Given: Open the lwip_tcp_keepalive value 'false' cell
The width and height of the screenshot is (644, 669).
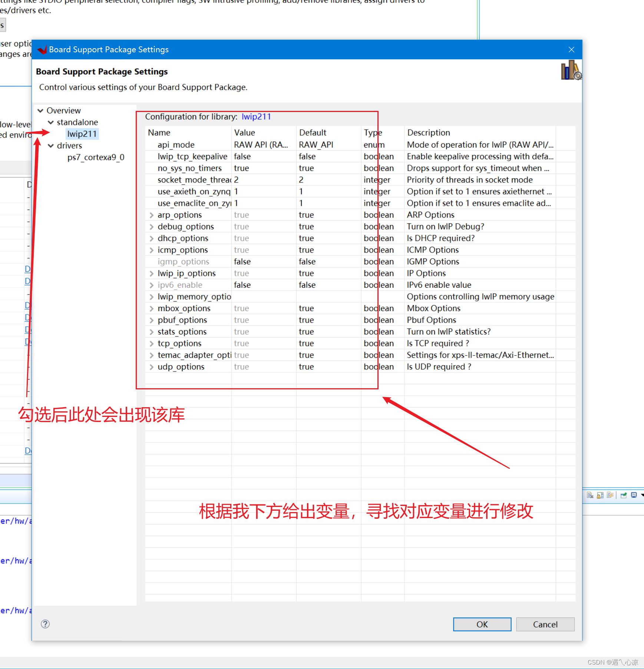Looking at the screenshot, I should (x=264, y=156).
